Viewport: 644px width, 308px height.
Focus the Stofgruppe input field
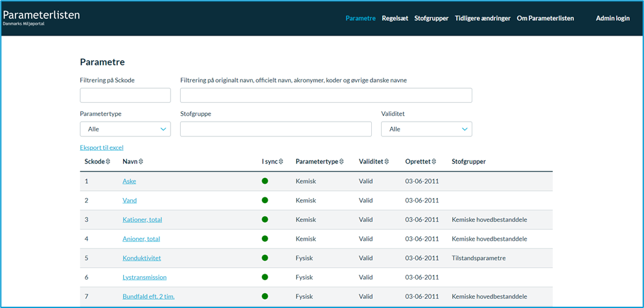pyautogui.click(x=276, y=129)
